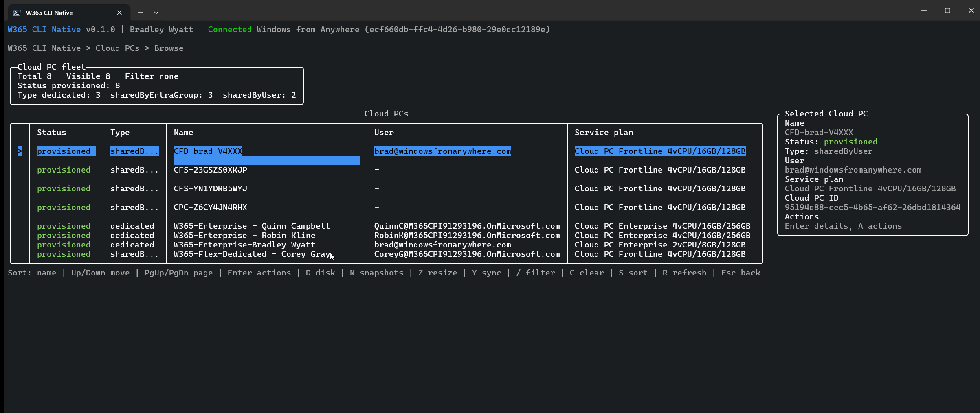Click 'Status: provisioned' in Selected Cloud PC panel
The height and width of the screenshot is (413, 980).
coord(831,142)
